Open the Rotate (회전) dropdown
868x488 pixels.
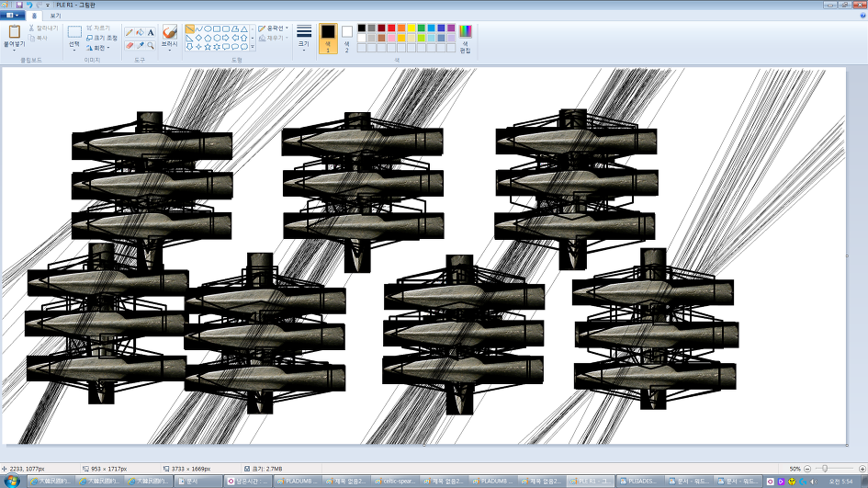click(99, 48)
